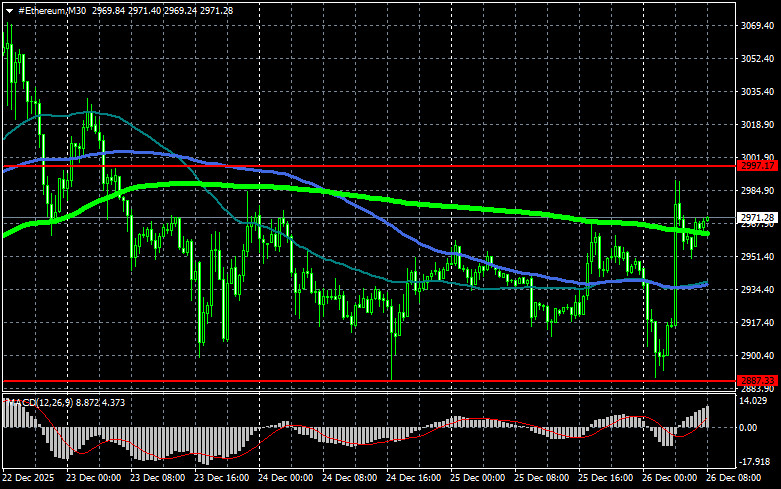Click the 25 Dec 00:00 time label
This screenshot has width=781, height=489.
tap(477, 478)
